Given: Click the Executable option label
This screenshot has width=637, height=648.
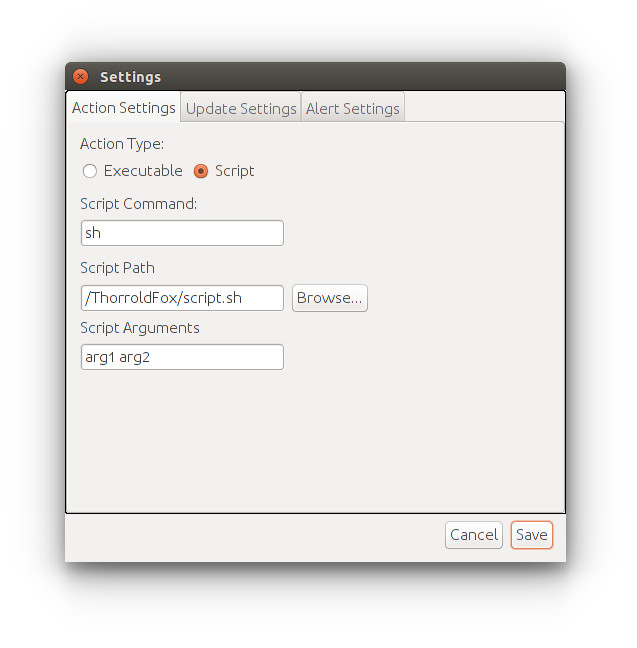Looking at the screenshot, I should click(143, 171).
